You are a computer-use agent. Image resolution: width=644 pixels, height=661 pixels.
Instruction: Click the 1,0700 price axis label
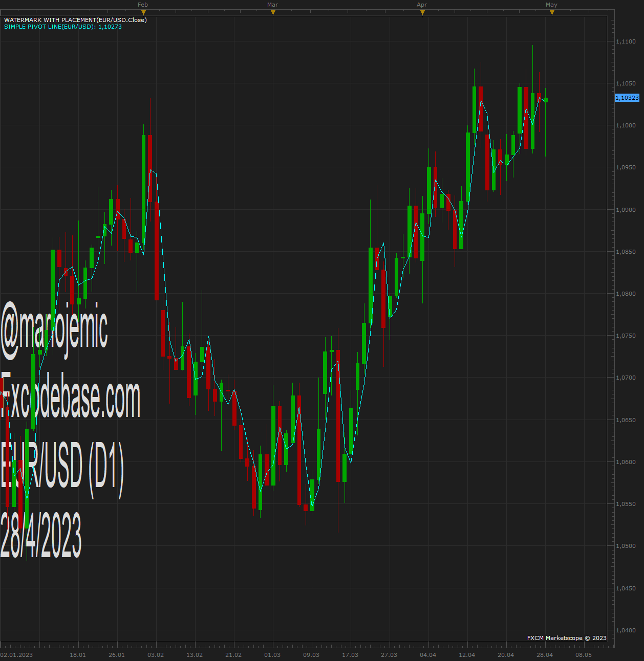point(626,378)
